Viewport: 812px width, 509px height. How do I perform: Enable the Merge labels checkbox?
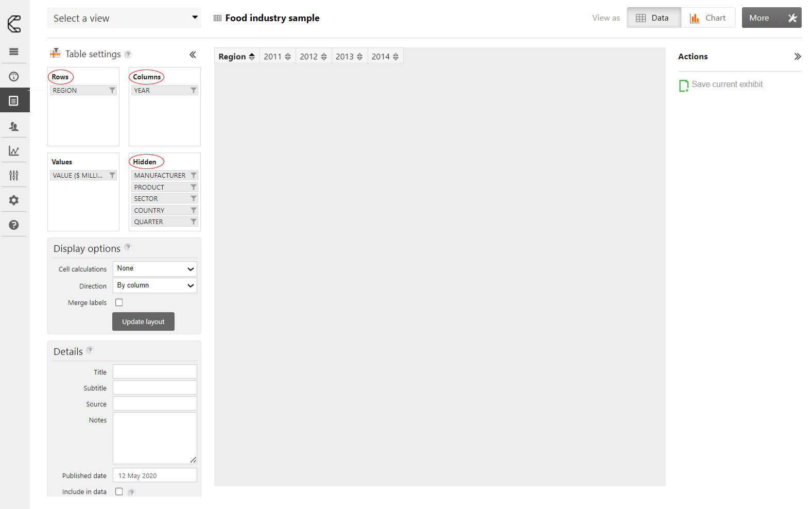pos(119,302)
